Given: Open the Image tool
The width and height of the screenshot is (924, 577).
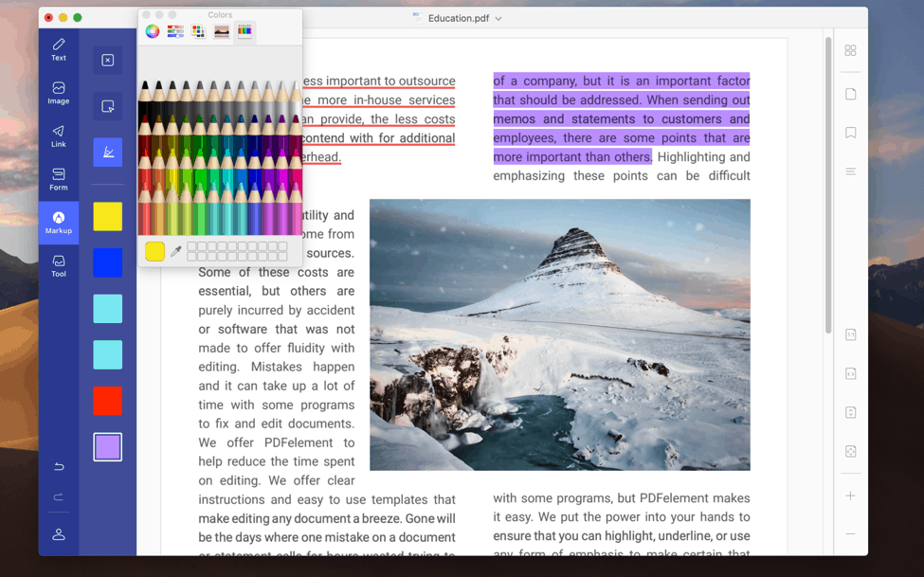Looking at the screenshot, I should coord(58,91).
